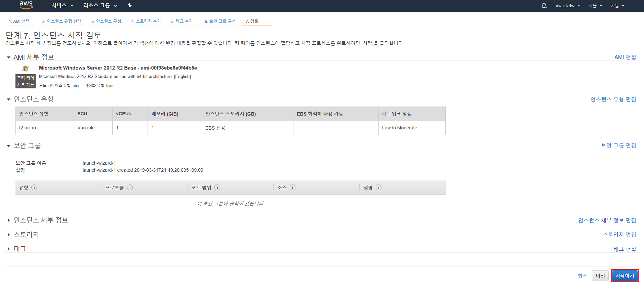Click the 인스턴스 세부 정보 편집 link
The width and height of the screenshot is (644, 288).
point(607,220)
